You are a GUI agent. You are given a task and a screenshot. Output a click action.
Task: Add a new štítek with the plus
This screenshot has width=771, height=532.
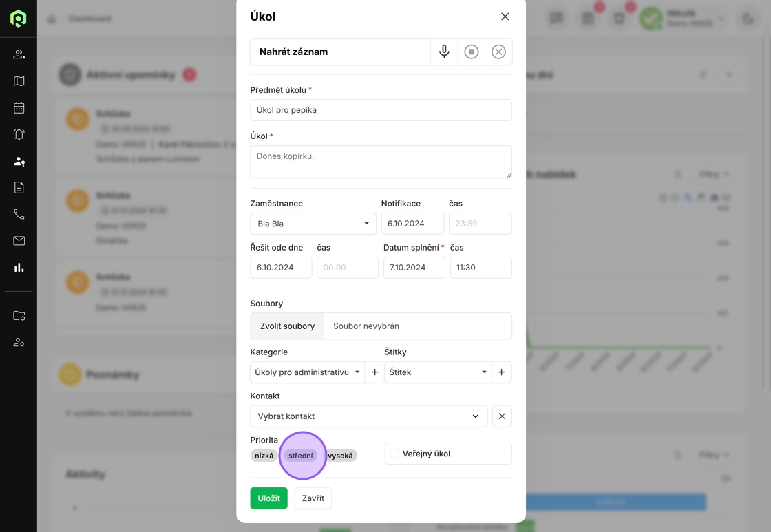[502, 372]
